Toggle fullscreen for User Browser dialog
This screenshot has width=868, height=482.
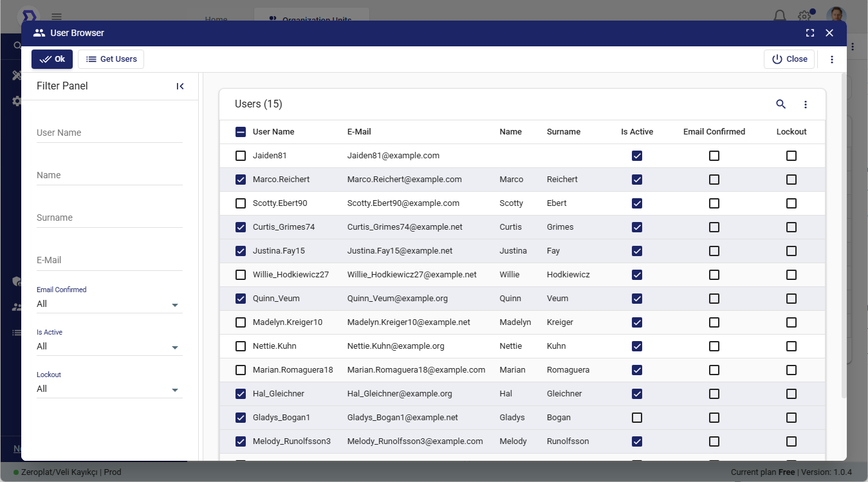pyautogui.click(x=810, y=33)
